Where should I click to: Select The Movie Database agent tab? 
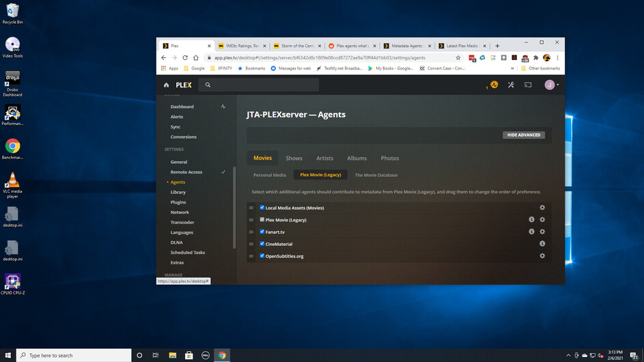point(376,175)
